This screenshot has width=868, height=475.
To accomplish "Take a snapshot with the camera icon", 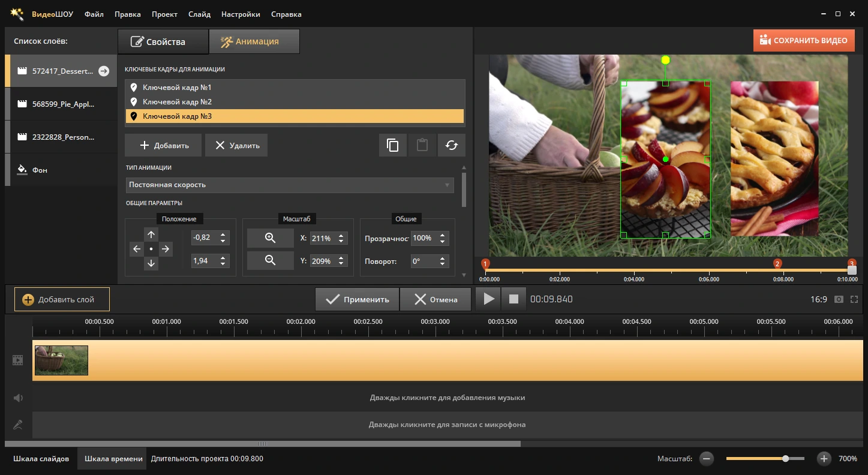I will click(839, 299).
